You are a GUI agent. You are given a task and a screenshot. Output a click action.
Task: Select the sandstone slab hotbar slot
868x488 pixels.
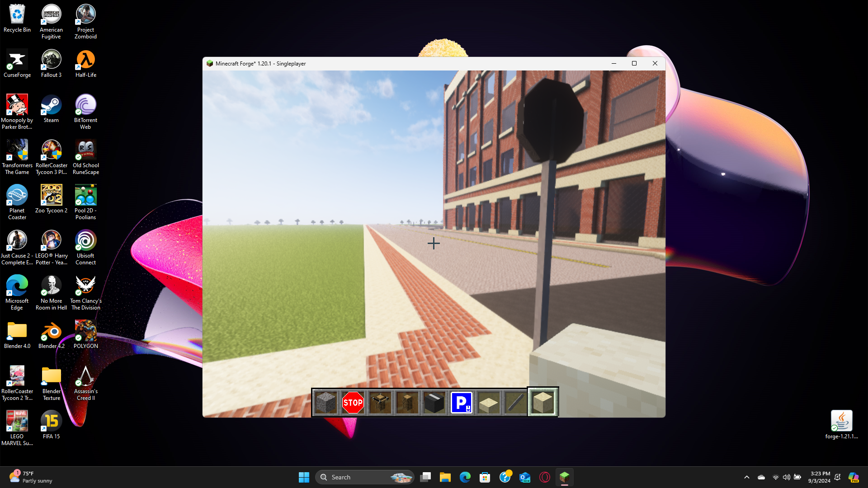click(x=488, y=402)
